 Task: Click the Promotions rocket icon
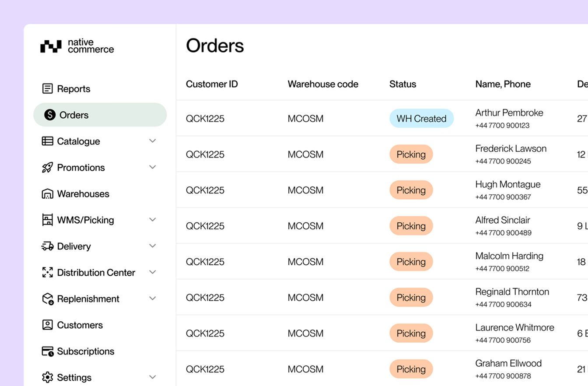point(47,167)
